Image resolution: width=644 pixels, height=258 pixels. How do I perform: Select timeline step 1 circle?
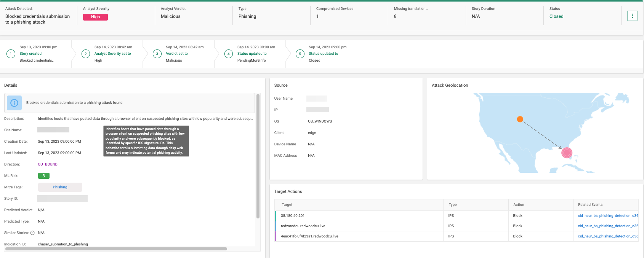tap(11, 54)
